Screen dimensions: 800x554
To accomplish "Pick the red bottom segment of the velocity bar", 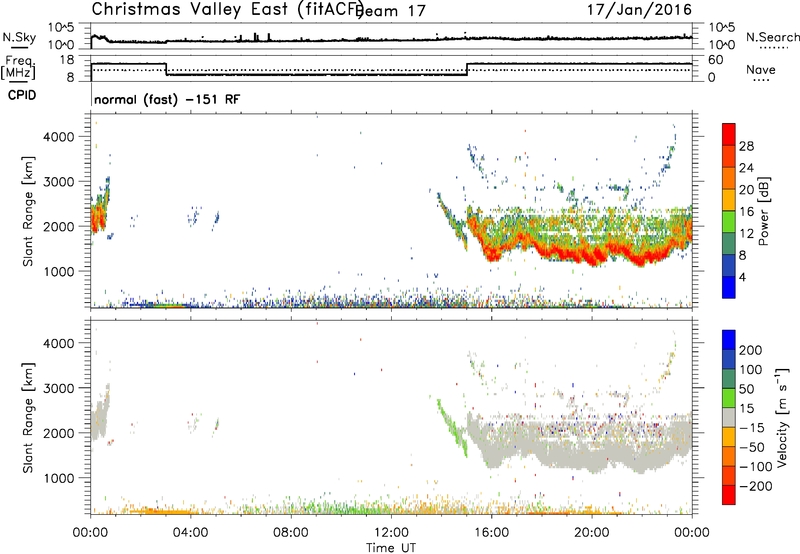I will [x=729, y=495].
